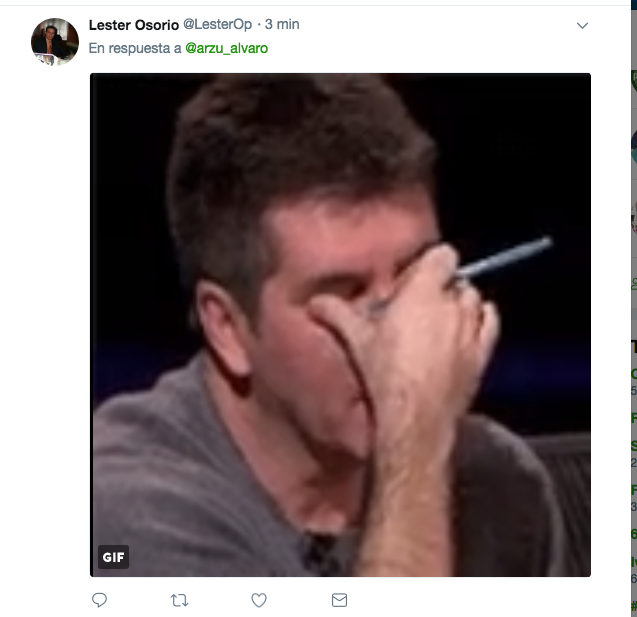Open the cut-off hashtag trend at bottom right

(634, 606)
